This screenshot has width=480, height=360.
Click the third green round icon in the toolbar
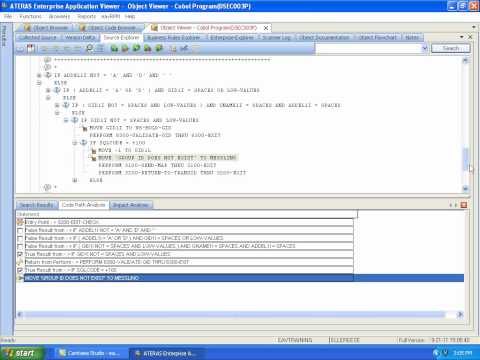(136, 48)
